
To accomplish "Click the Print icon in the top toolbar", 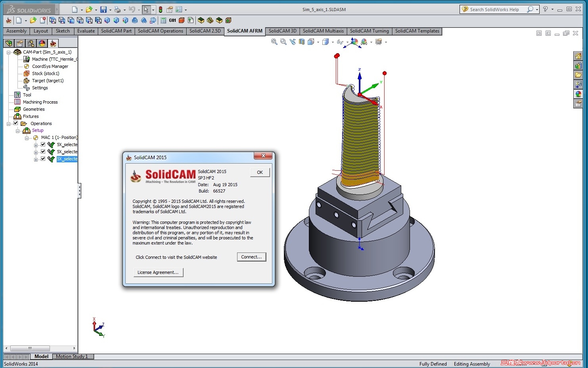I will tap(117, 10).
